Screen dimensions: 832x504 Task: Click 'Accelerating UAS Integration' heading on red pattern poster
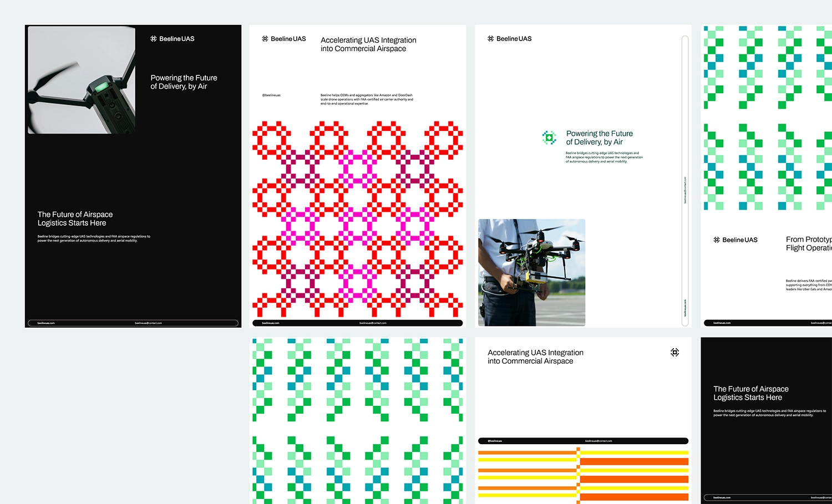pos(368,44)
